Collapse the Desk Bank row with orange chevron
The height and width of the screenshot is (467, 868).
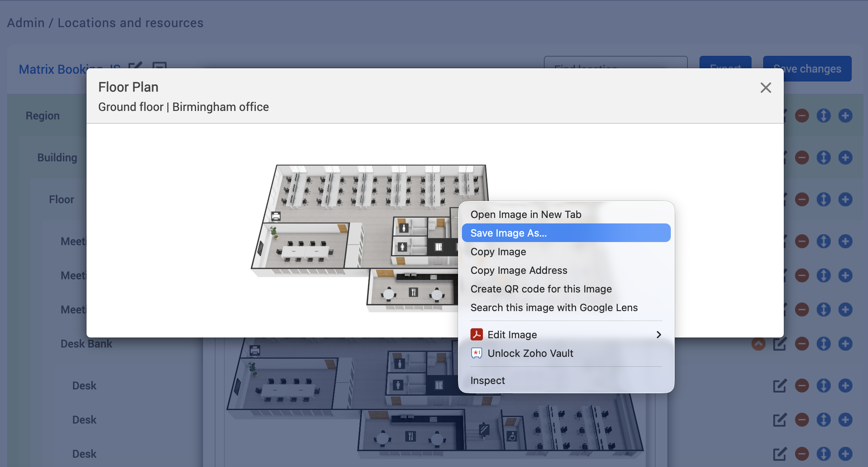(758, 344)
